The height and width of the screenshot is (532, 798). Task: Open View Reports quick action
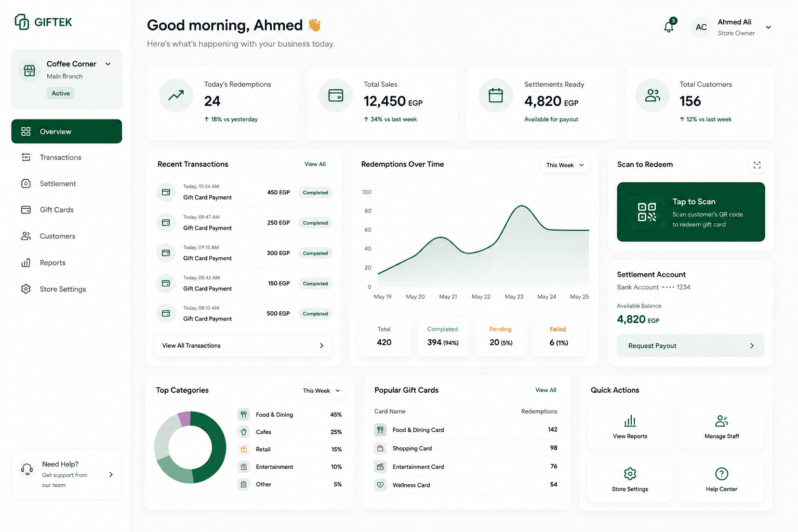[x=630, y=427]
